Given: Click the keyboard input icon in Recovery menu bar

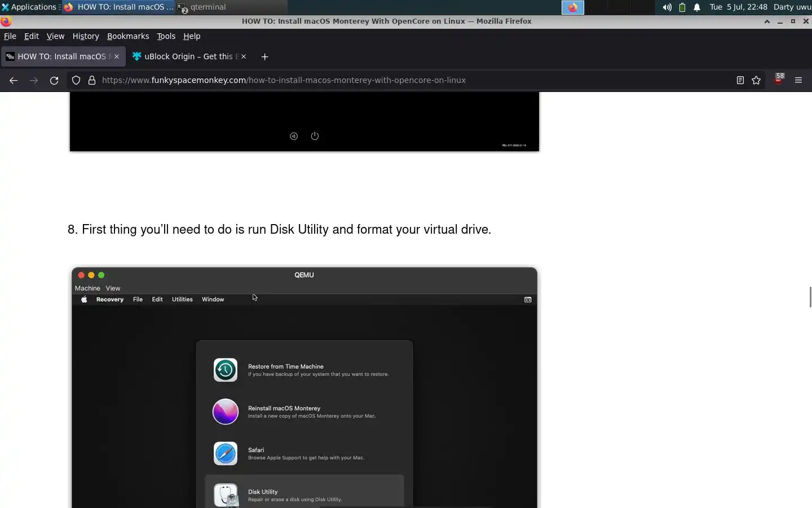Looking at the screenshot, I should click(x=528, y=300).
